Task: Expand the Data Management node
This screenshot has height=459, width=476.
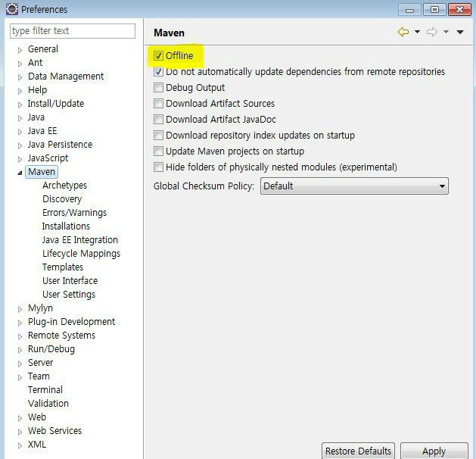Action: tap(20, 77)
